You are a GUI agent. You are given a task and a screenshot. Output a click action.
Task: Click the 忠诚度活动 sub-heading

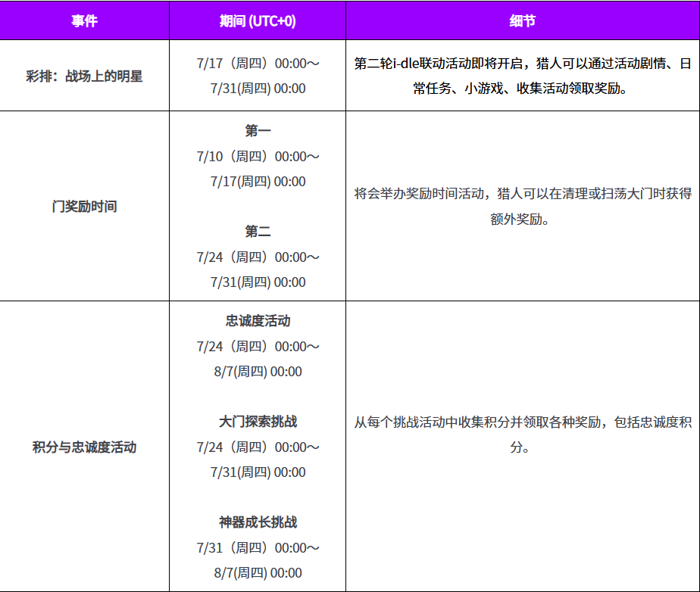[x=258, y=321]
